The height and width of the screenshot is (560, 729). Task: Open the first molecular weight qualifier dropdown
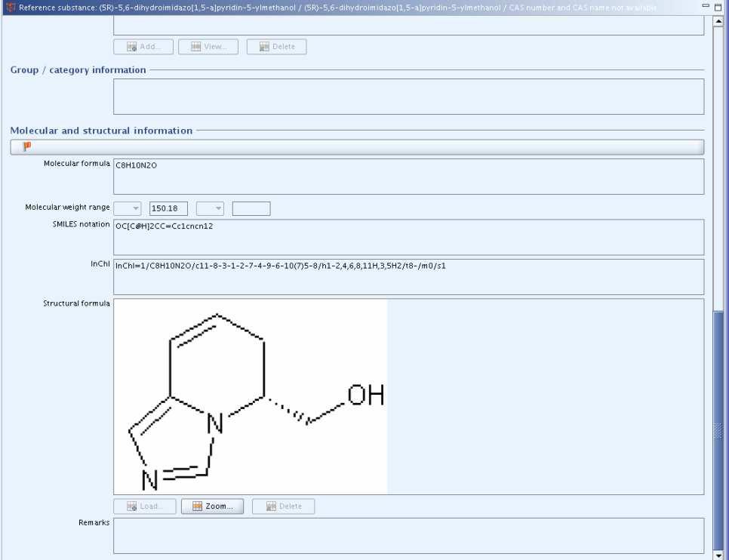pos(128,208)
